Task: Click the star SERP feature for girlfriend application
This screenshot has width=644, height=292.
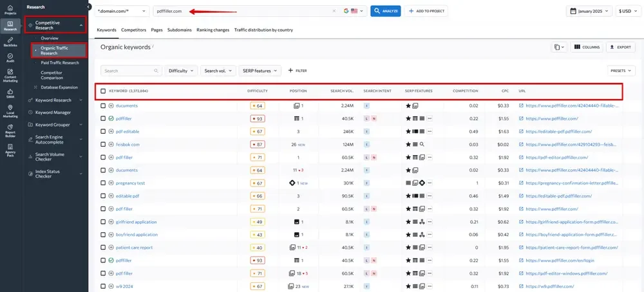Action: coord(408,222)
